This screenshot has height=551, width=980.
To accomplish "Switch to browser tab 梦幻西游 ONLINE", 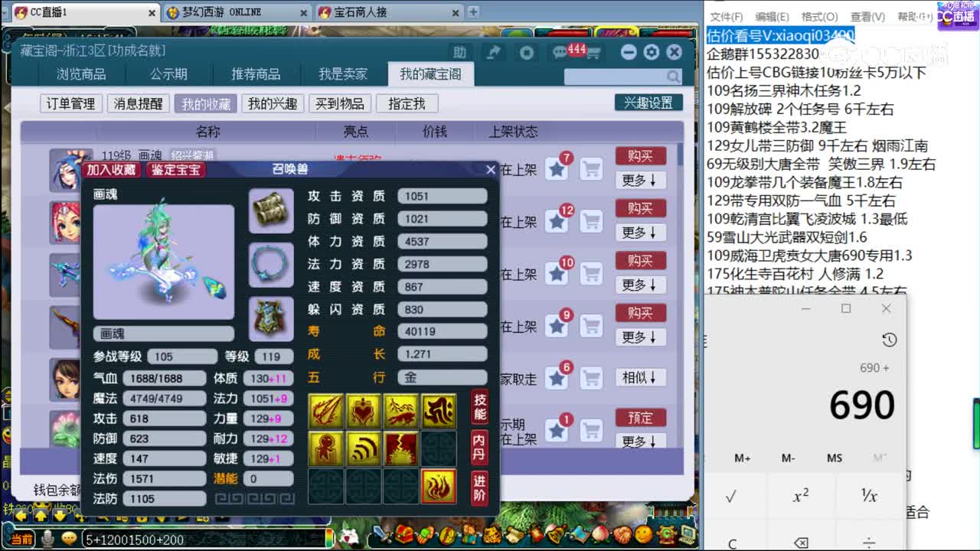I will [x=236, y=11].
